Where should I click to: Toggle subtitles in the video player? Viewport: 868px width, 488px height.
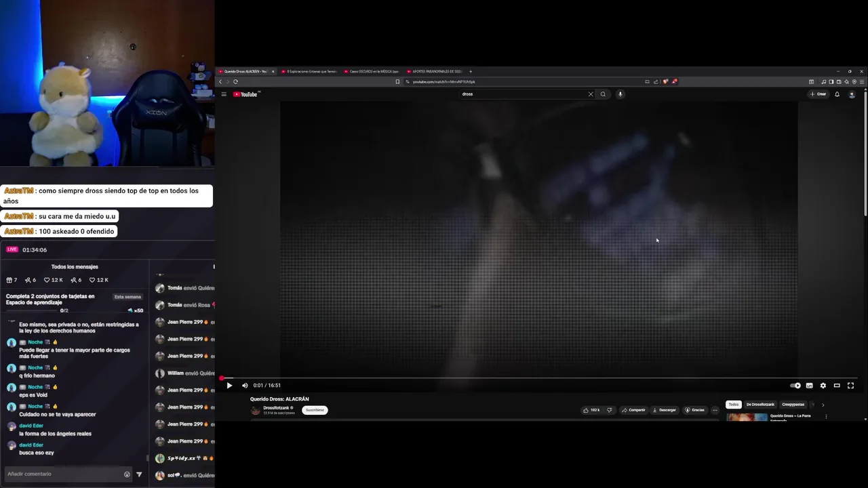pyautogui.click(x=809, y=386)
